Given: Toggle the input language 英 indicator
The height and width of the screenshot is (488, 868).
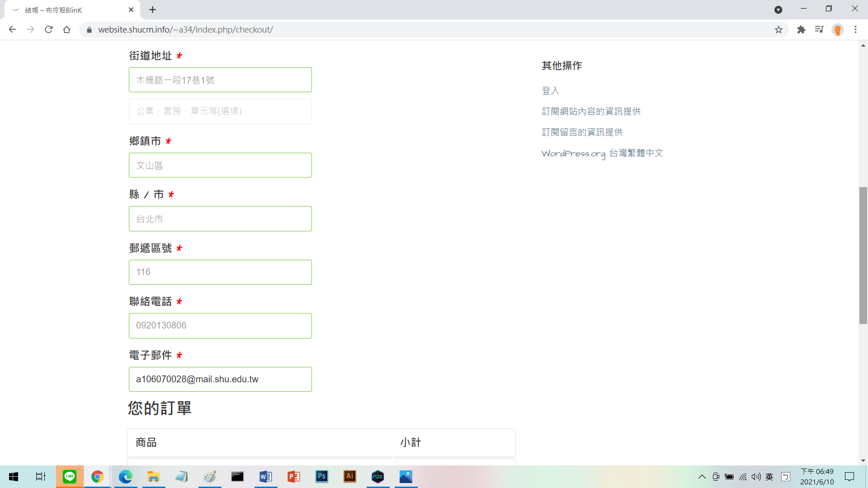Looking at the screenshot, I should coord(769,477).
